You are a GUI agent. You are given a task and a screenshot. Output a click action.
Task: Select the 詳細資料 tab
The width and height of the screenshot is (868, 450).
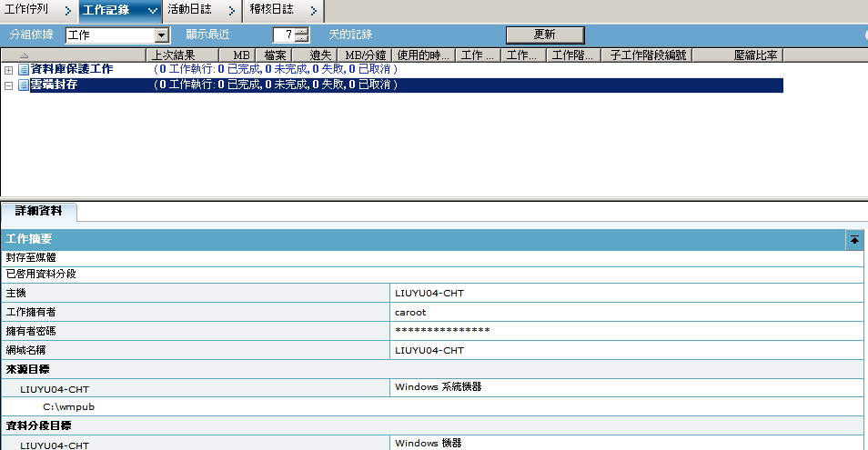(x=39, y=211)
